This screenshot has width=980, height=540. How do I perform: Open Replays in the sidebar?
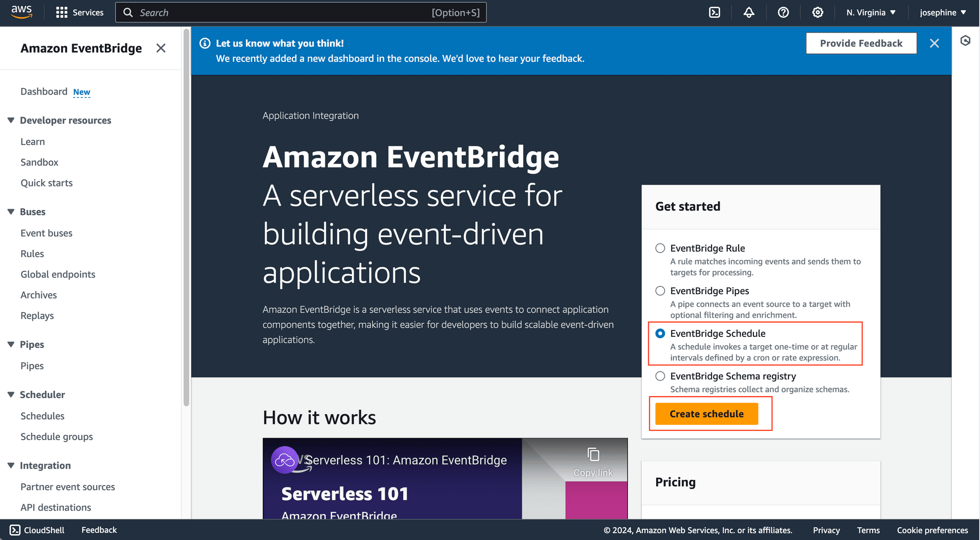pos(37,316)
